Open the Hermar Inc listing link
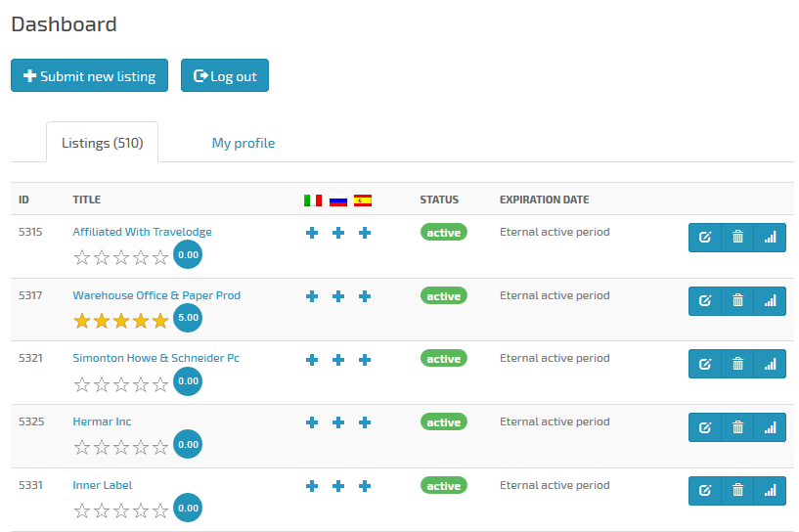The width and height of the screenshot is (799, 532). click(102, 421)
